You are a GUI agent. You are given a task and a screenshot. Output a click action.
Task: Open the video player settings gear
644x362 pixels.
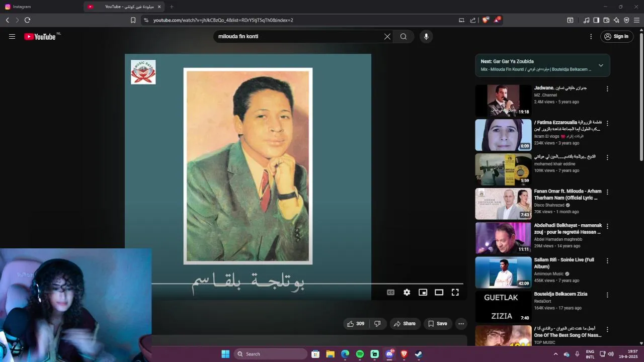407,292
